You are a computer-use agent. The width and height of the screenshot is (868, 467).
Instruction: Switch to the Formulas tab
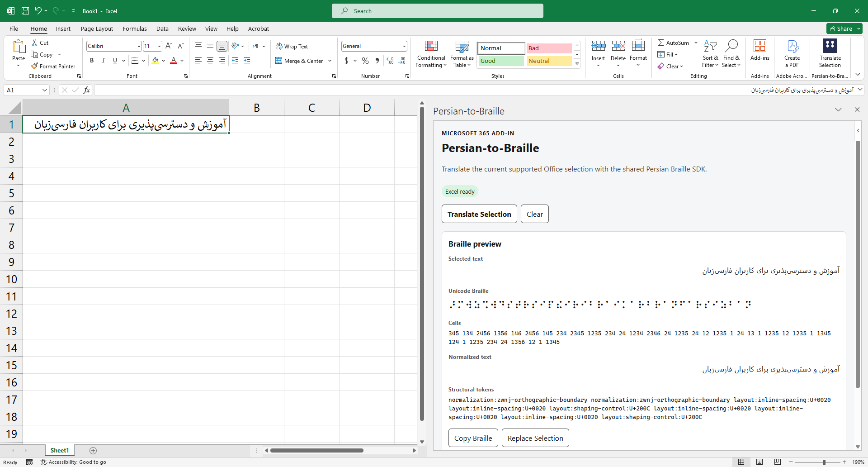(135, 29)
